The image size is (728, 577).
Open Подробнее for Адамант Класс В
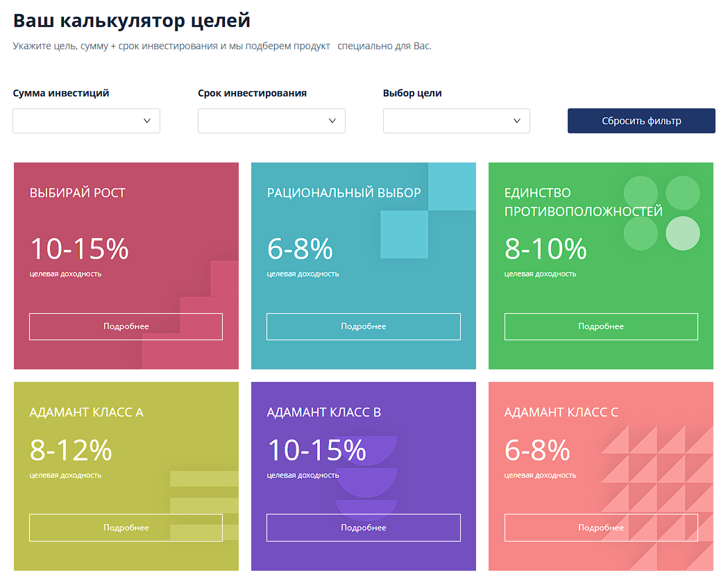click(x=363, y=528)
